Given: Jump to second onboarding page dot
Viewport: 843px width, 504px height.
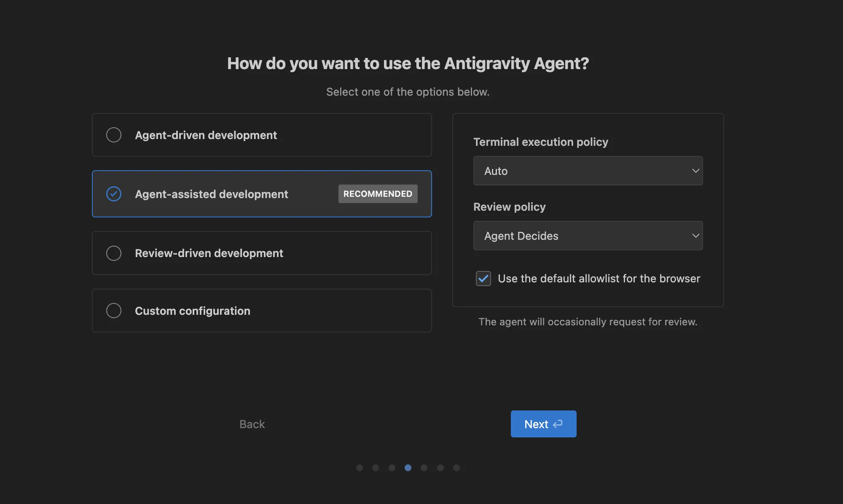Looking at the screenshot, I should pos(376,468).
